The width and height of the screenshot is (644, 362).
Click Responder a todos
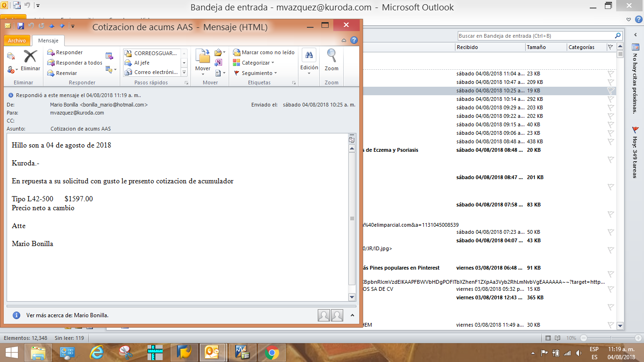tap(74, 63)
